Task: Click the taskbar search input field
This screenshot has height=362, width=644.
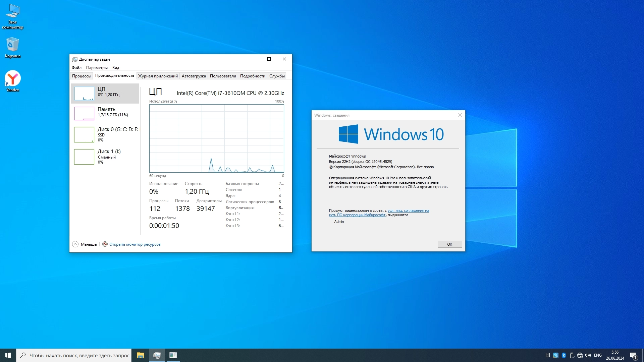Action: 79,355
